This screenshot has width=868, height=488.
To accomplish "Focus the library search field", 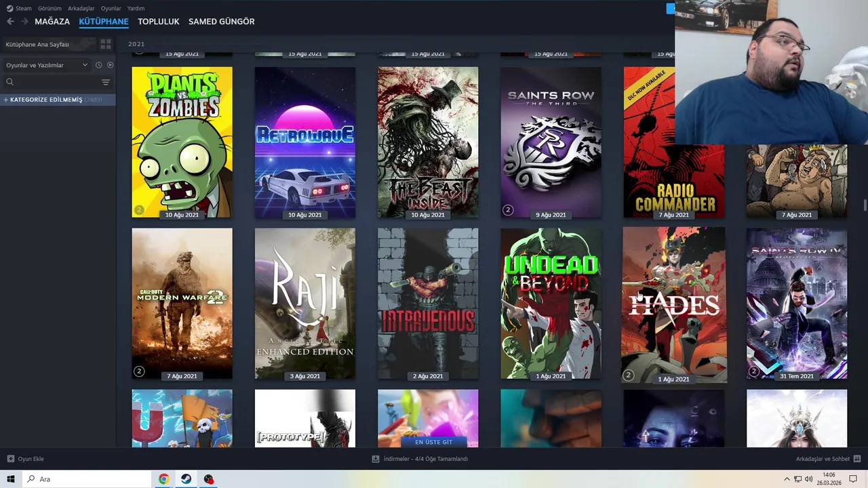I will point(58,82).
